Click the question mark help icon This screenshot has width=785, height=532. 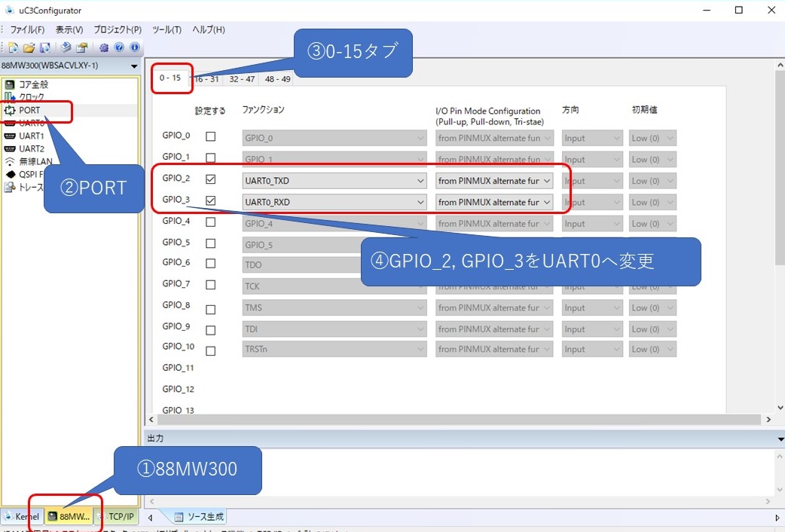119,47
